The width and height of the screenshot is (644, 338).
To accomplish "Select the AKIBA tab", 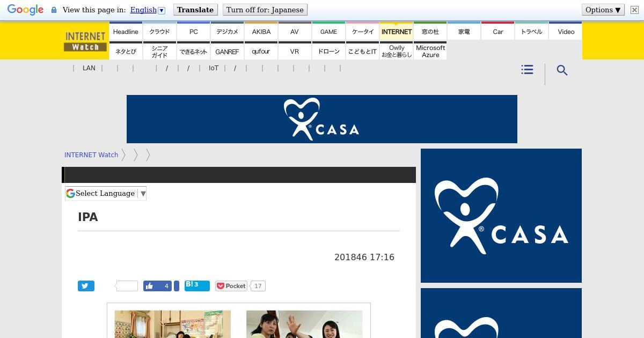I will pyautogui.click(x=261, y=31).
